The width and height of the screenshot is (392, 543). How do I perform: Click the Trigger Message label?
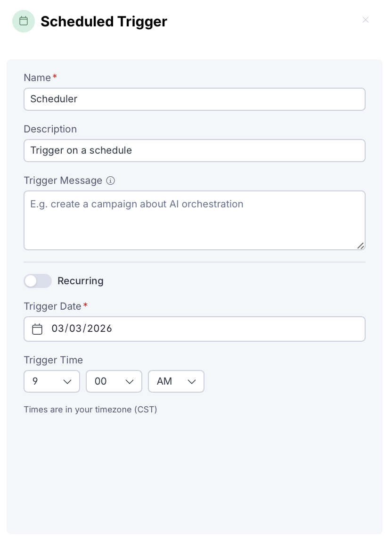[x=63, y=181]
